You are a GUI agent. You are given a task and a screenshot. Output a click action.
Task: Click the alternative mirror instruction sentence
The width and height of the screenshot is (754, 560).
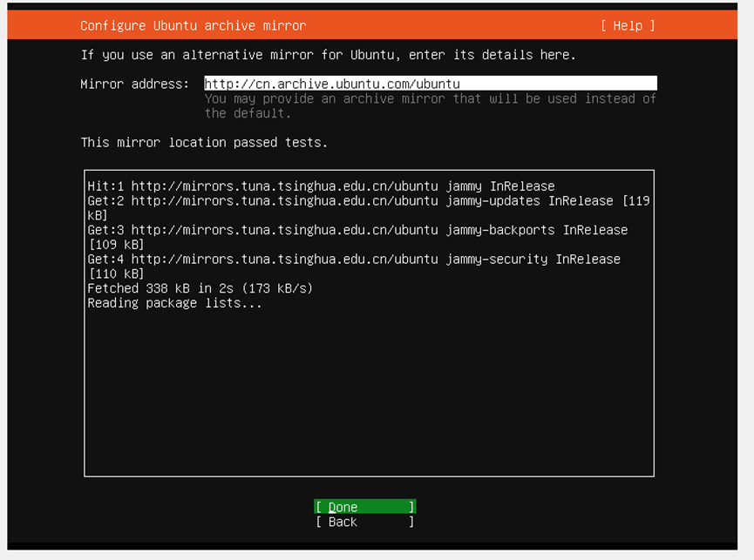(328, 55)
